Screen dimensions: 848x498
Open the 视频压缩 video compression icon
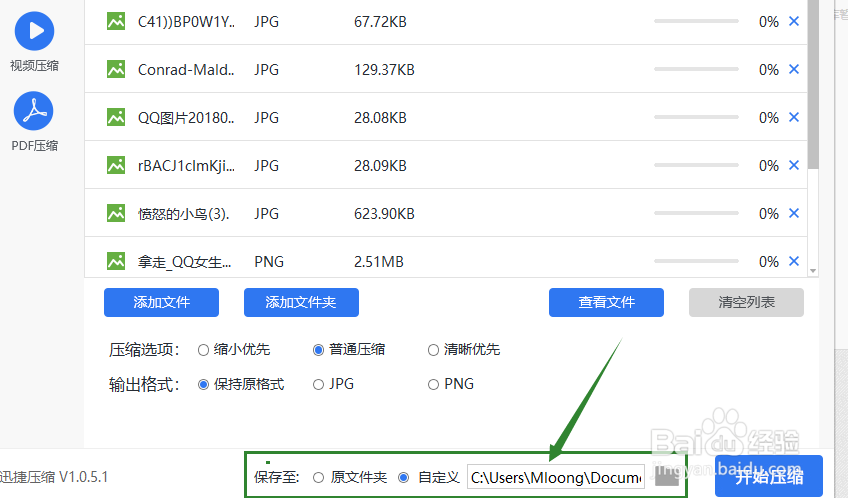34,31
